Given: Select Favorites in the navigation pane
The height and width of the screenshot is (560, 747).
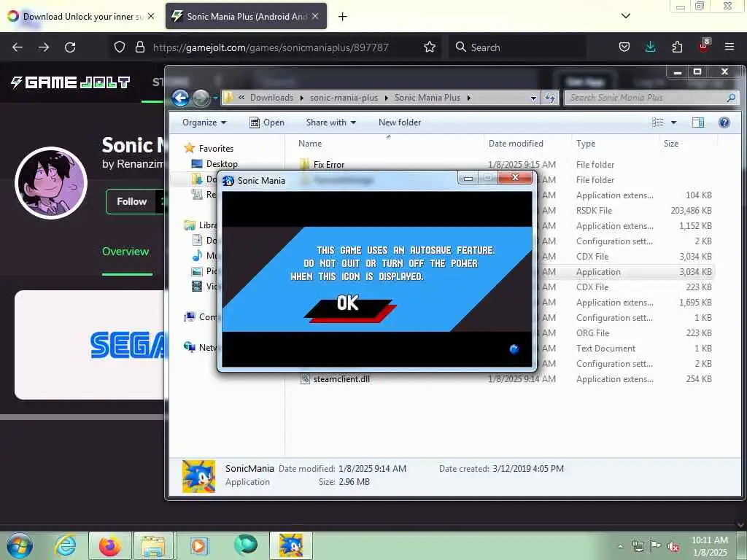Looking at the screenshot, I should pos(216,149).
